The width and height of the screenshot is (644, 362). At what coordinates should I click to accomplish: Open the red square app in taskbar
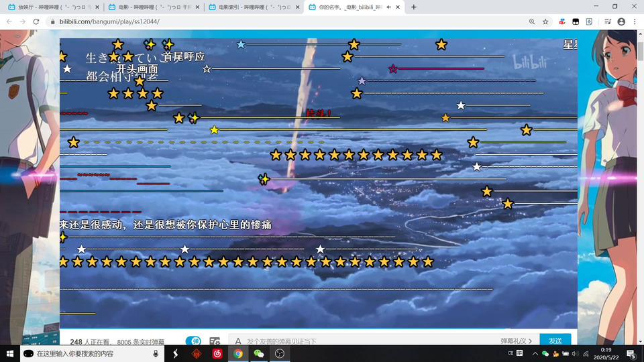coord(197,353)
